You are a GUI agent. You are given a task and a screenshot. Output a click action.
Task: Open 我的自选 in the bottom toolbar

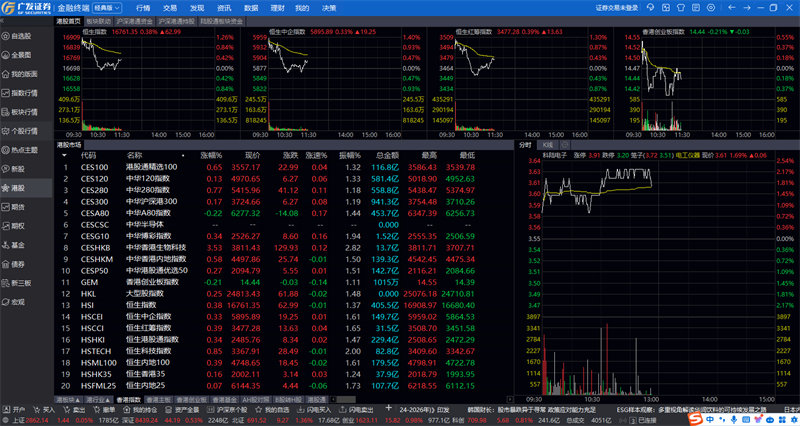click(272, 410)
